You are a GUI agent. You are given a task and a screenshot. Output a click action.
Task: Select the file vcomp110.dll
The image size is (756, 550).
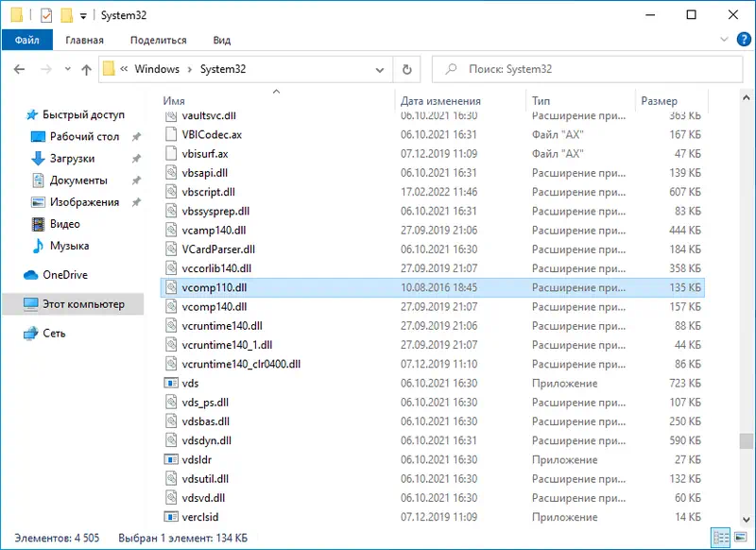(x=432, y=288)
